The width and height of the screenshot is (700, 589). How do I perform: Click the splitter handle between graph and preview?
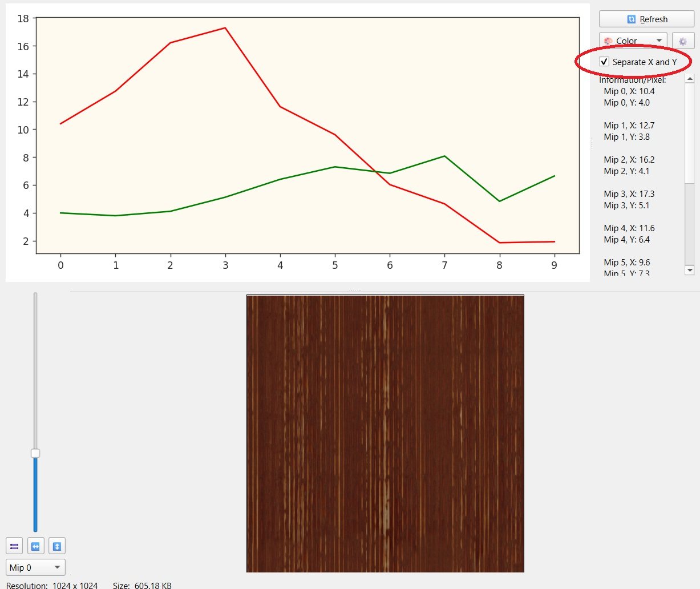355,290
